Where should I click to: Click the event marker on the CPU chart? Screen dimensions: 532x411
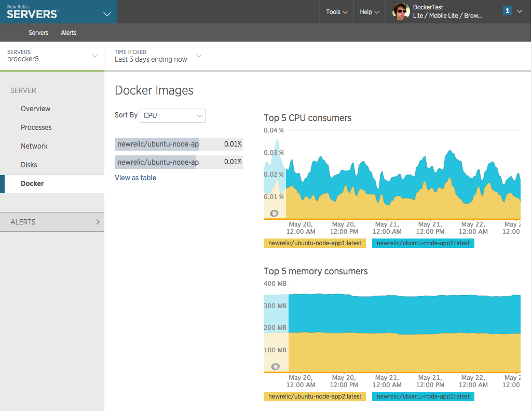pyautogui.click(x=274, y=214)
